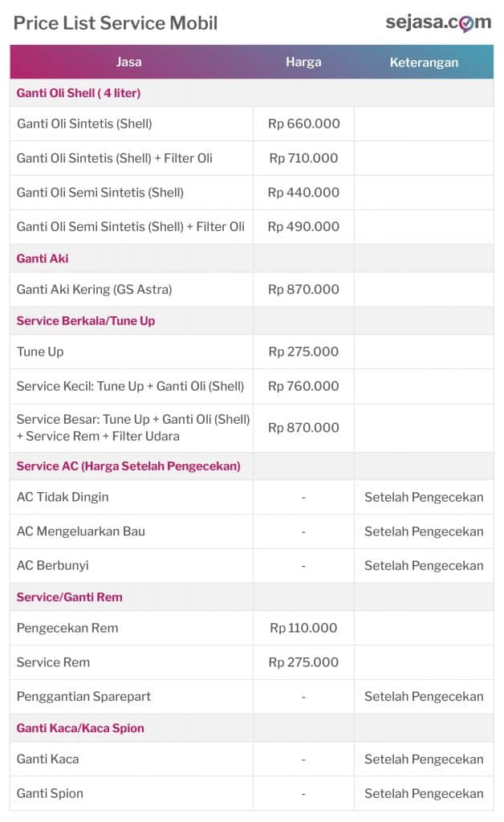
Task: Select the Rp 710.000 price cell
Action: (x=303, y=158)
